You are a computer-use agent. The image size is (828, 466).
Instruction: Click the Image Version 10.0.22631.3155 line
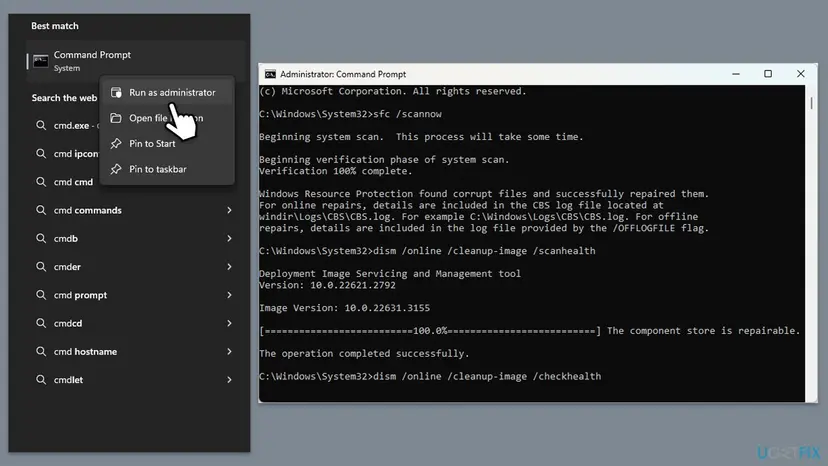click(x=344, y=308)
